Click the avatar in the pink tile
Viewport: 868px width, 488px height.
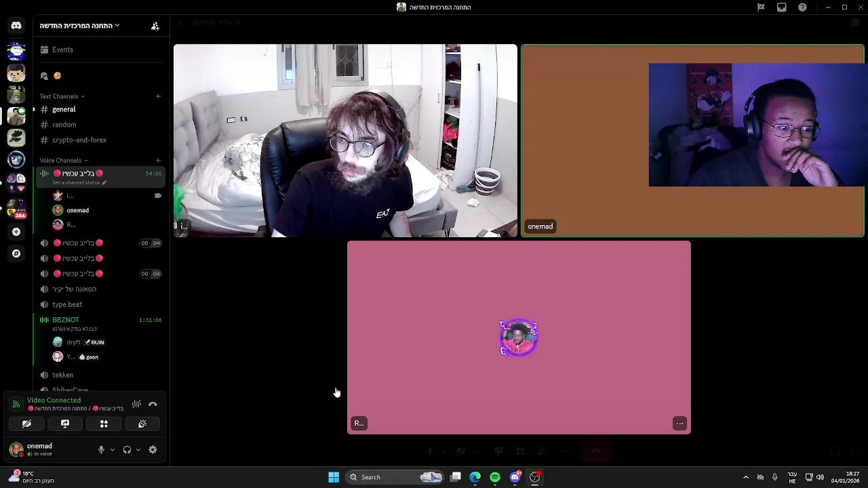click(x=519, y=338)
